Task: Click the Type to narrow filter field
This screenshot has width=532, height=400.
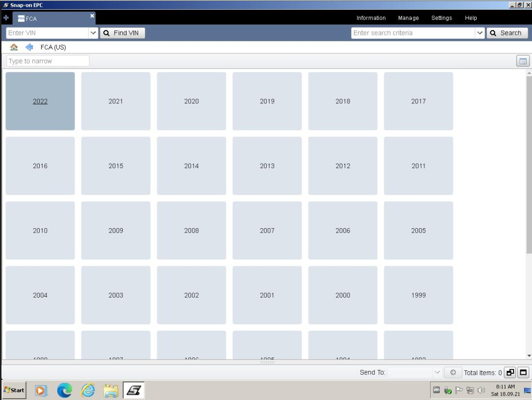Action: tap(48, 61)
